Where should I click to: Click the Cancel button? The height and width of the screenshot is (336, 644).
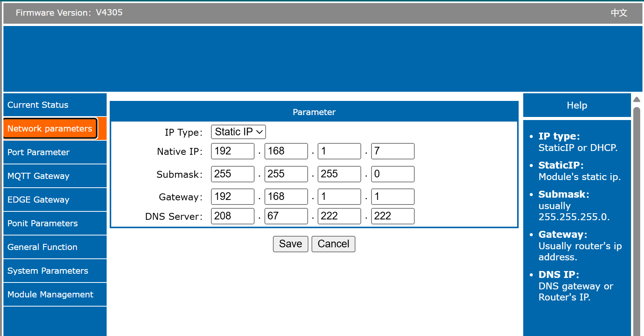pos(333,244)
